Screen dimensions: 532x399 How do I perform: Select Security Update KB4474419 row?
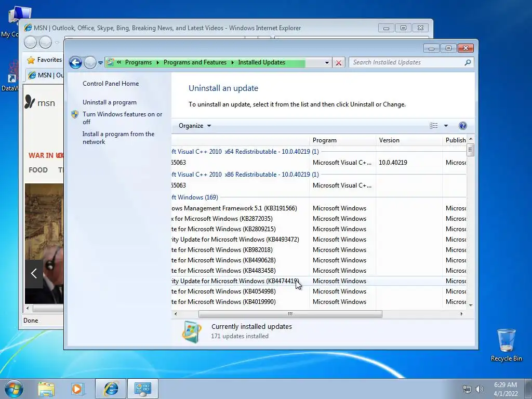click(319, 281)
